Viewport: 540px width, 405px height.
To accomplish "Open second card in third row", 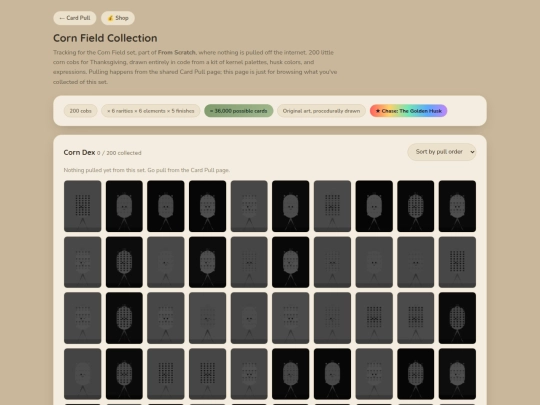I will [124, 318].
